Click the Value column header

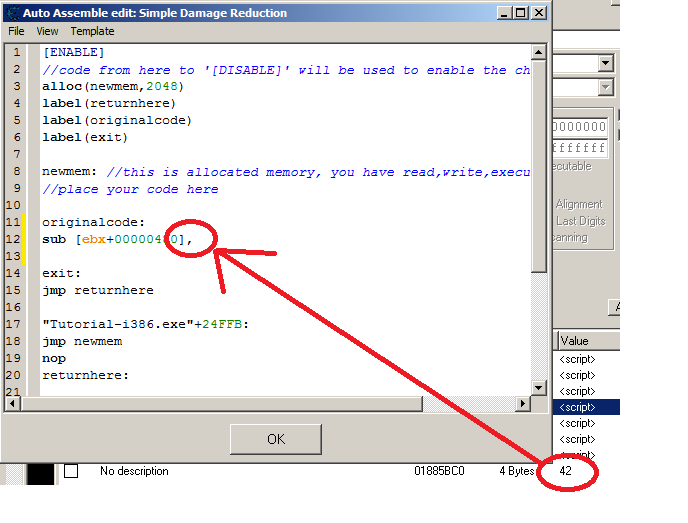588,341
